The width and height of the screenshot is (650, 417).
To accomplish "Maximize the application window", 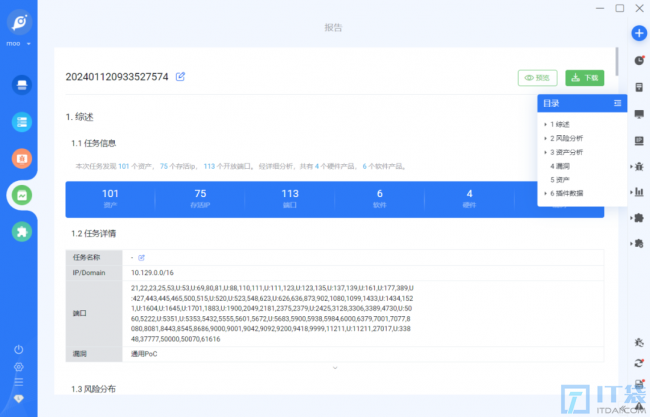I will 620,8.
